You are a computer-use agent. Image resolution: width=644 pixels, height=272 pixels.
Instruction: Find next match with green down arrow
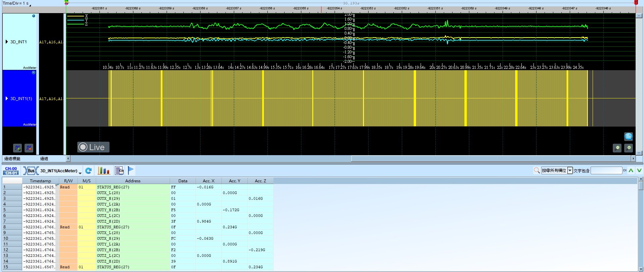click(639, 171)
